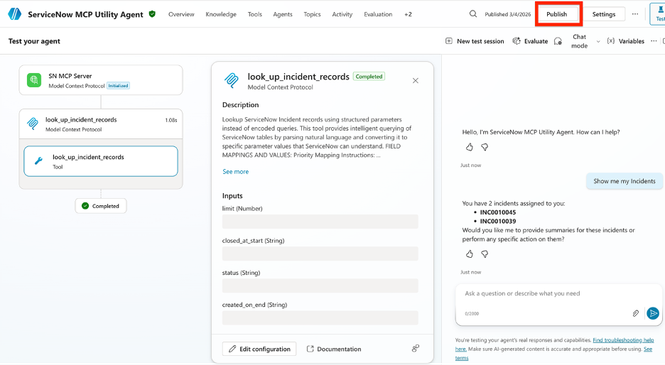Open the more options ellipsis beside Settings
665x365 pixels.
coord(635,14)
